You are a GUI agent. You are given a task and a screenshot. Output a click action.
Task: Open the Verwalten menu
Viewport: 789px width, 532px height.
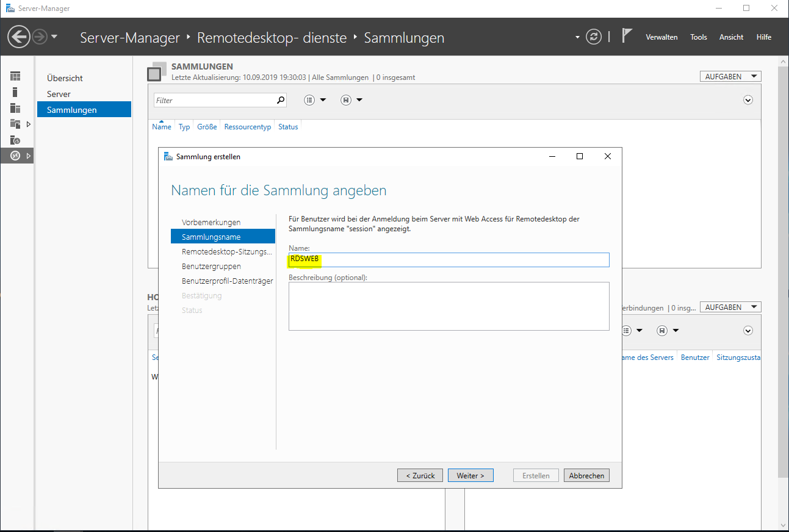point(661,37)
